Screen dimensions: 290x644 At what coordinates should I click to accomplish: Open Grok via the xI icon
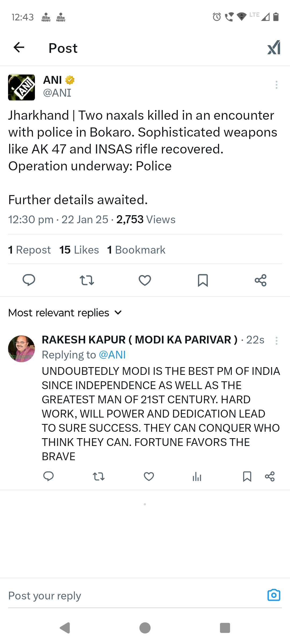click(x=274, y=47)
